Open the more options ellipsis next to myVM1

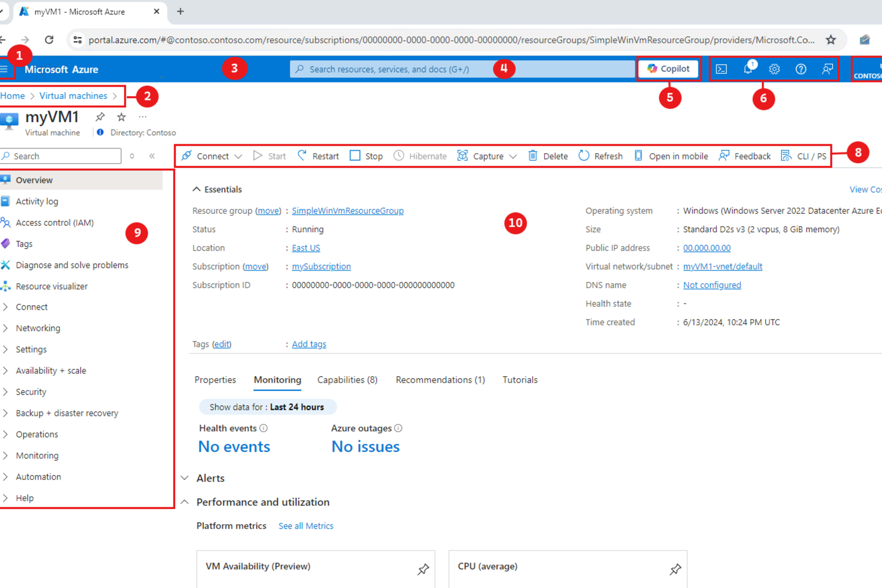click(142, 117)
